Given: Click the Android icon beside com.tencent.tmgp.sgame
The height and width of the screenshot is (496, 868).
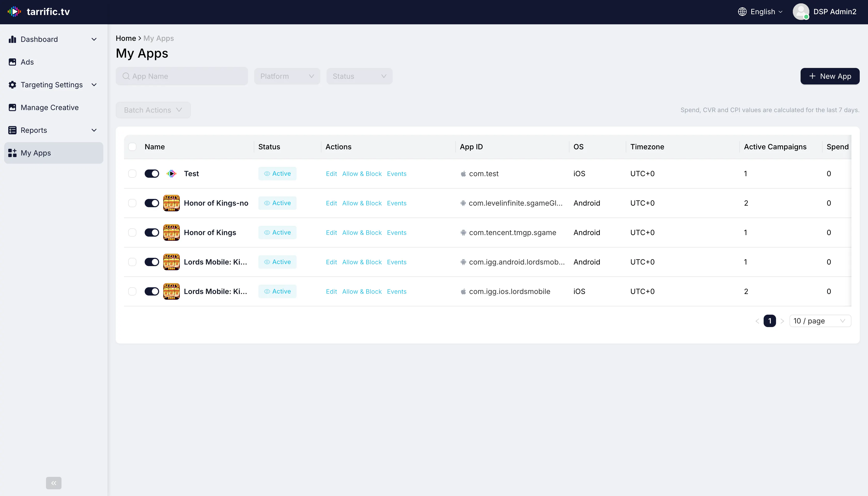Looking at the screenshot, I should coord(463,233).
